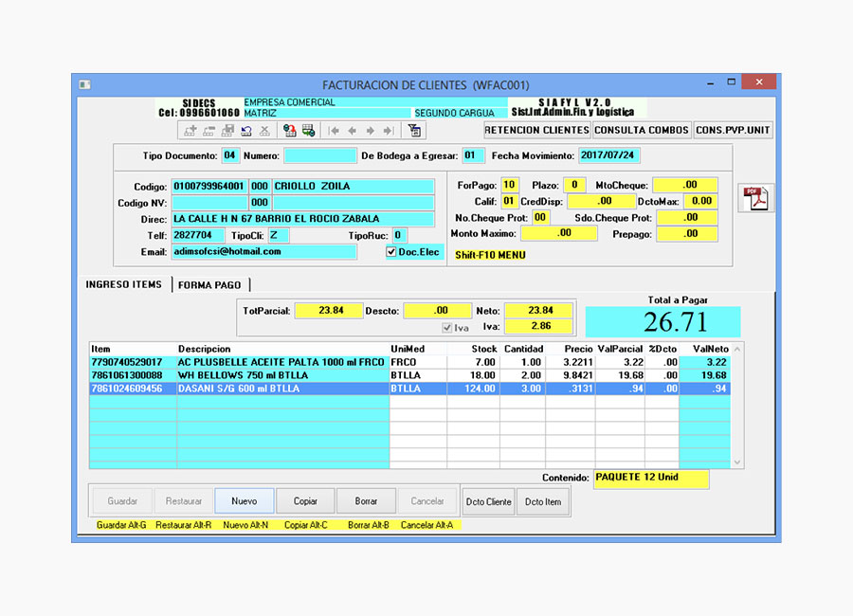Click the add record toolbar icon
The height and width of the screenshot is (616, 853).
(191, 131)
